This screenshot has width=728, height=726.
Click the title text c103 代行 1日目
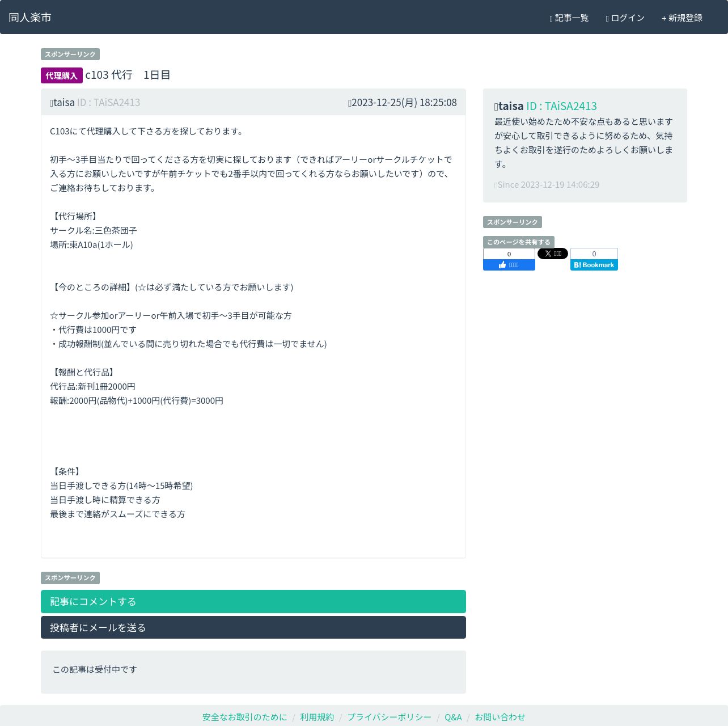(x=128, y=75)
